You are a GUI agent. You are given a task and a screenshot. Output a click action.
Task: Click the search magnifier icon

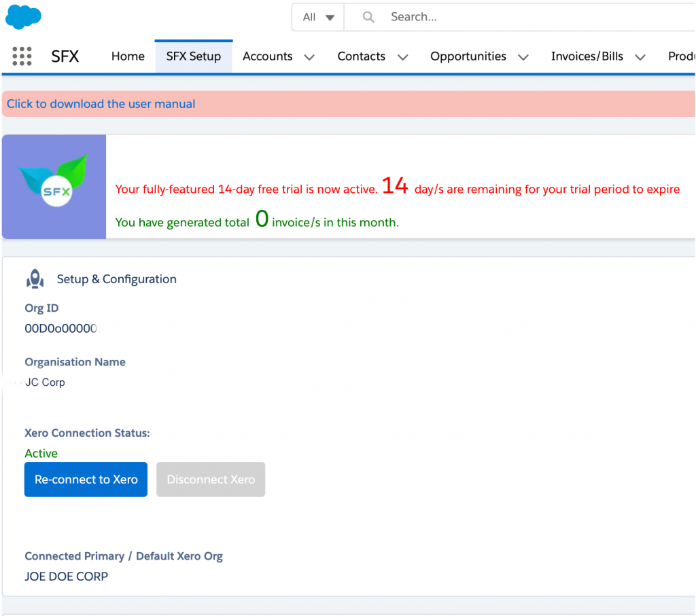(368, 17)
